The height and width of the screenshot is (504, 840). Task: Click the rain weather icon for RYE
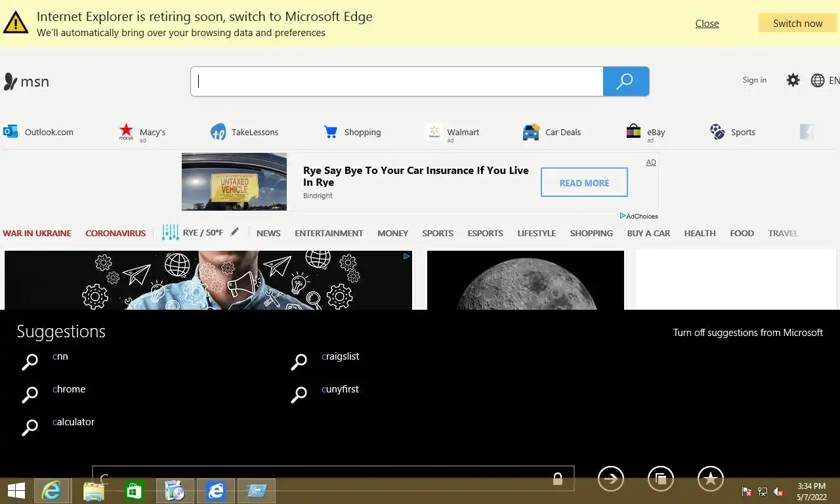(x=170, y=232)
